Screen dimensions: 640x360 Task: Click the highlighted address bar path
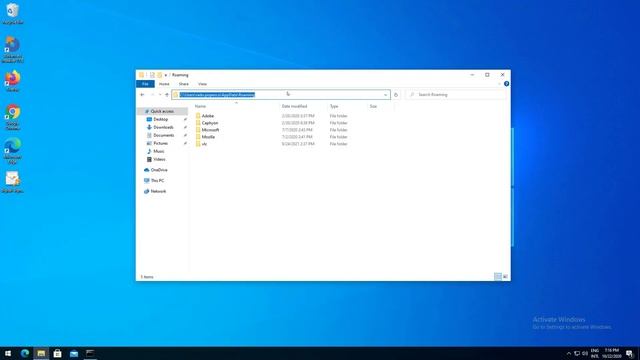point(217,95)
